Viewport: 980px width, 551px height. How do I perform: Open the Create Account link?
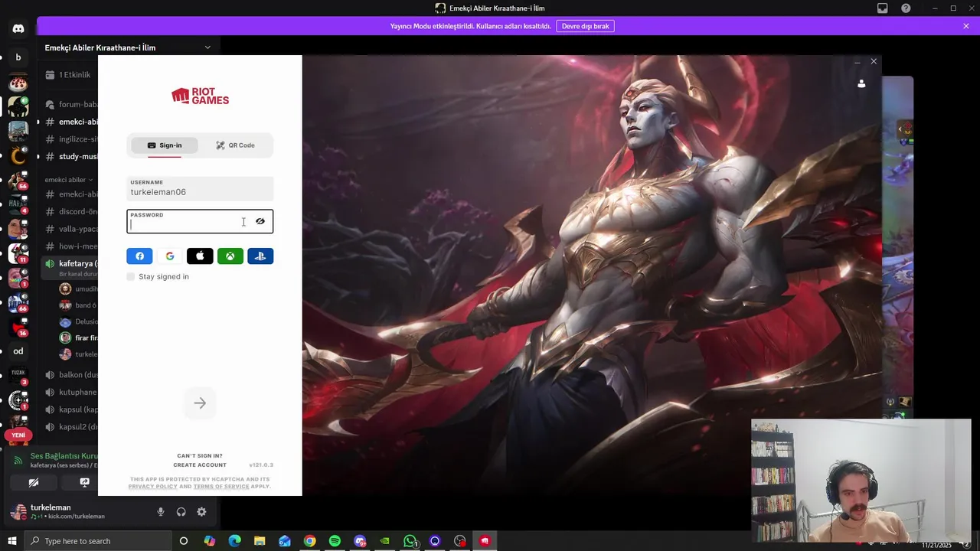[200, 465]
